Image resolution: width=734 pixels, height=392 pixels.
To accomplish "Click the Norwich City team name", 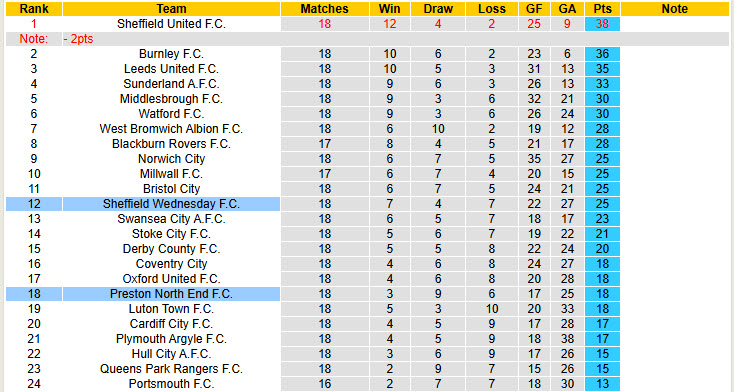I will pos(171,159).
